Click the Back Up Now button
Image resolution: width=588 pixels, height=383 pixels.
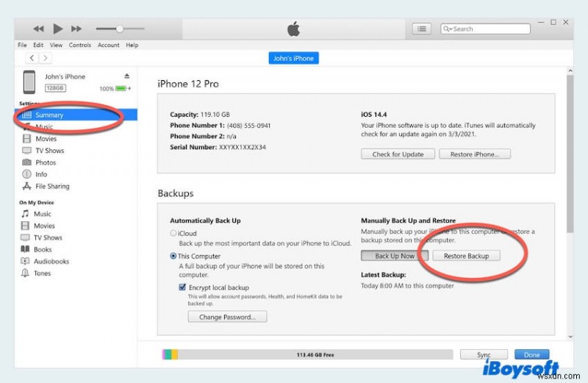395,256
